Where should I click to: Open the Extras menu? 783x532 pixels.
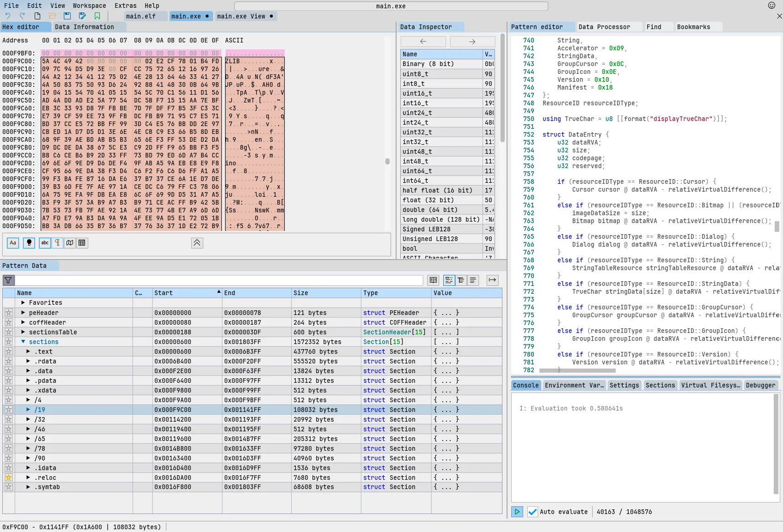tap(125, 6)
